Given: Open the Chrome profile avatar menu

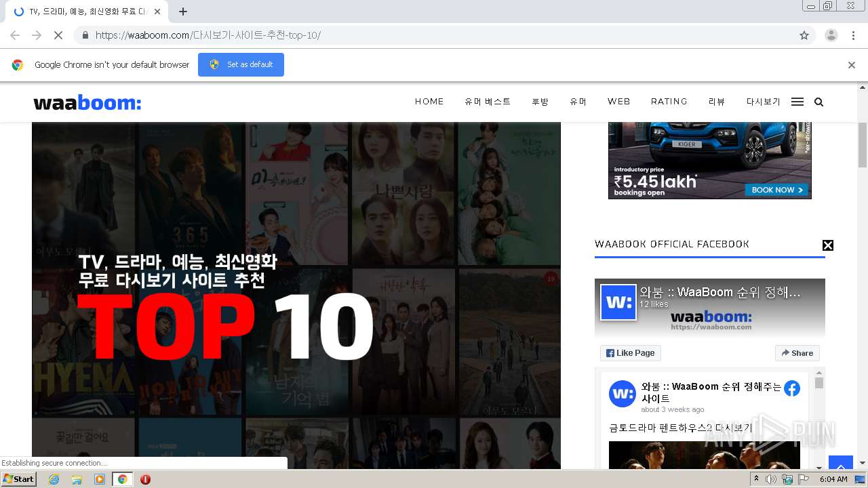Looking at the screenshot, I should [831, 35].
